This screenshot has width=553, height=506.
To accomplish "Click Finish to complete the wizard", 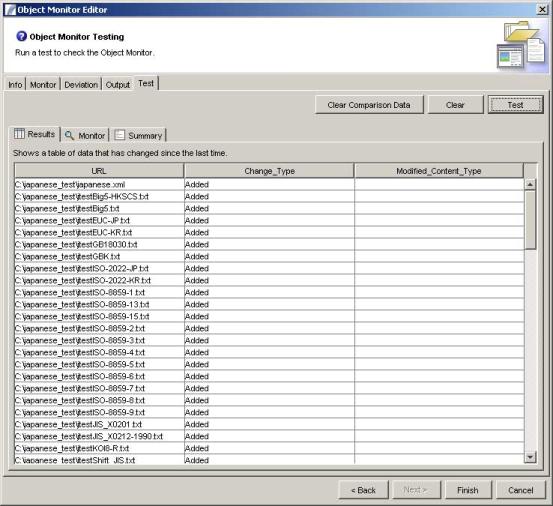I will [468, 490].
